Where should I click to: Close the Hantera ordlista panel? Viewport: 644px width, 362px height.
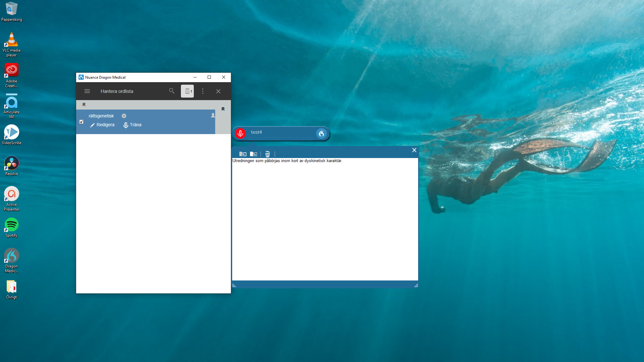tap(218, 91)
